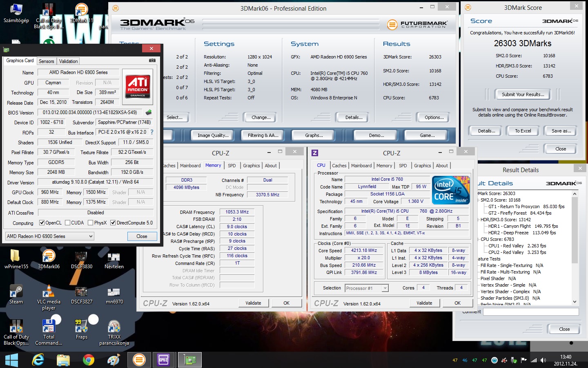This screenshot has width=588, height=368.
Task: Click the Save as... button
Action: point(561,131)
